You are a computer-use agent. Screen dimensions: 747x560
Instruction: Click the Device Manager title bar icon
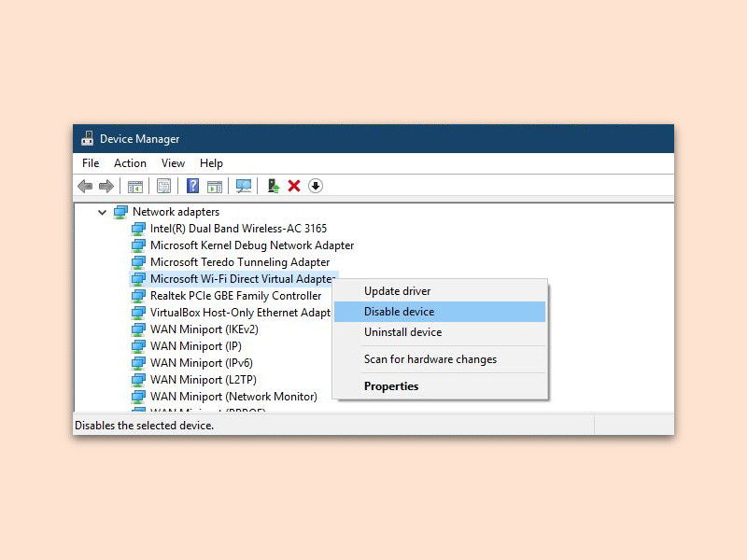(87, 138)
